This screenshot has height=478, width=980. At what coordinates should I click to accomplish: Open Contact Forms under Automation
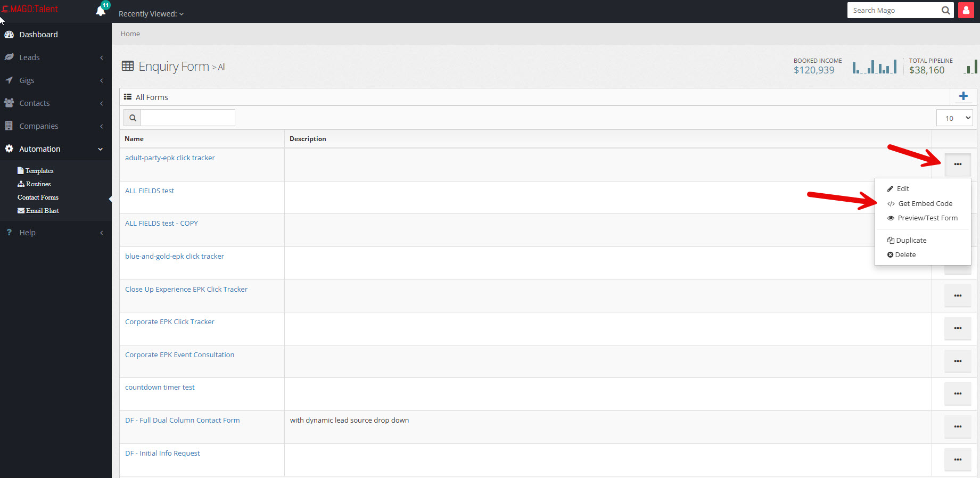[38, 197]
